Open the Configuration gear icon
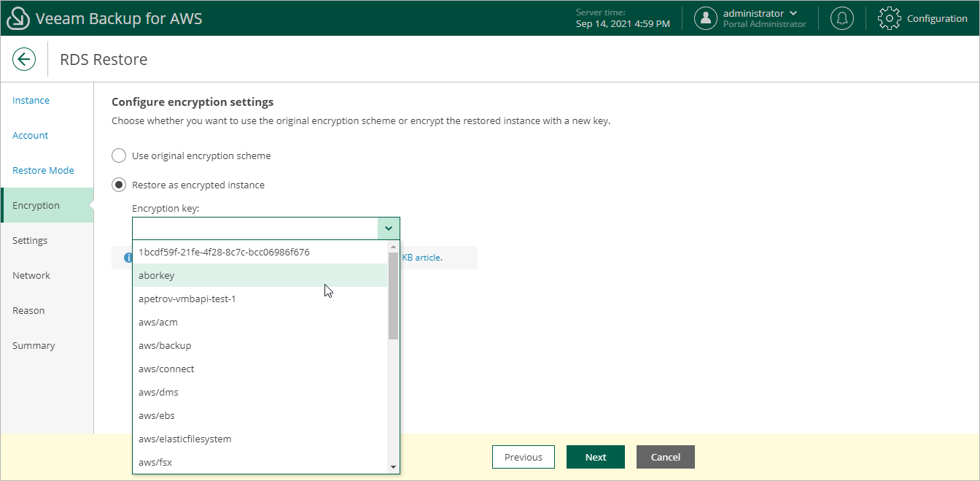This screenshot has width=980, height=481. pos(890,18)
